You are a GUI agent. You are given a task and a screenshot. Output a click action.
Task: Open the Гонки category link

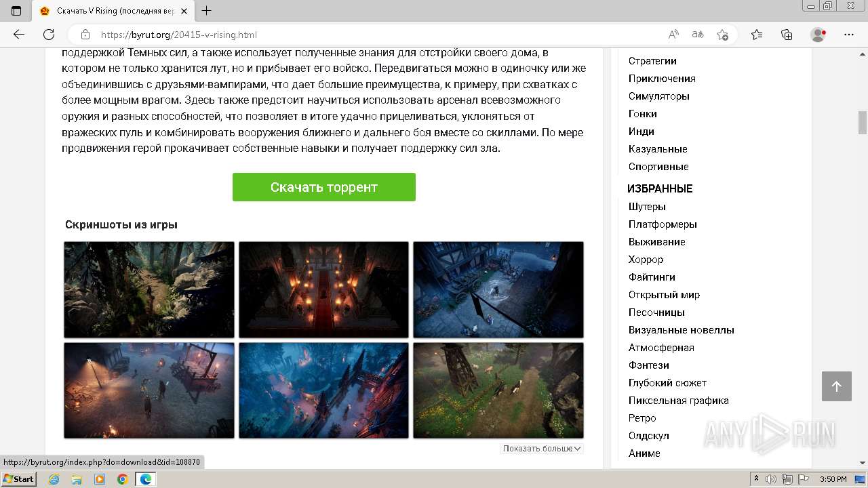click(x=643, y=114)
